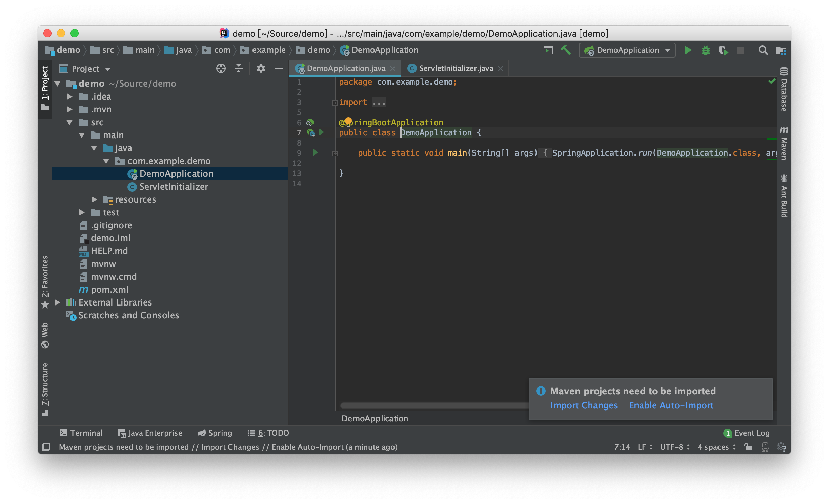Open Project panel settings gear

pyautogui.click(x=260, y=68)
